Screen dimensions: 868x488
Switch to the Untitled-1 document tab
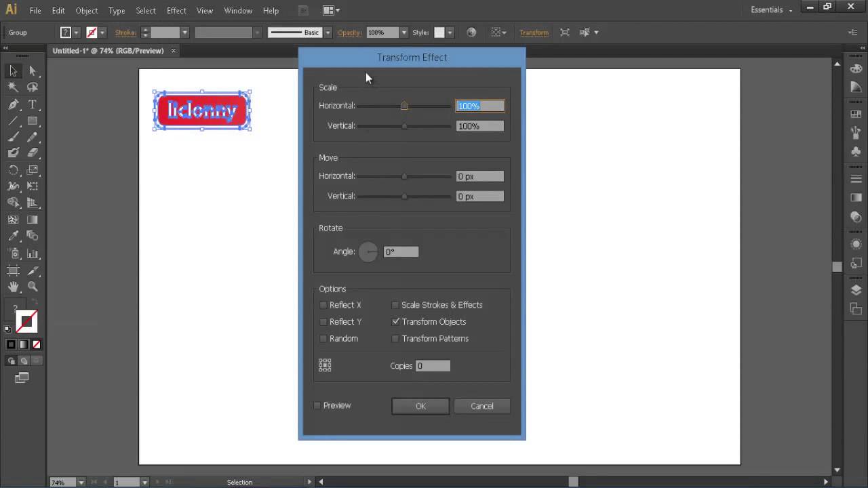pos(108,51)
